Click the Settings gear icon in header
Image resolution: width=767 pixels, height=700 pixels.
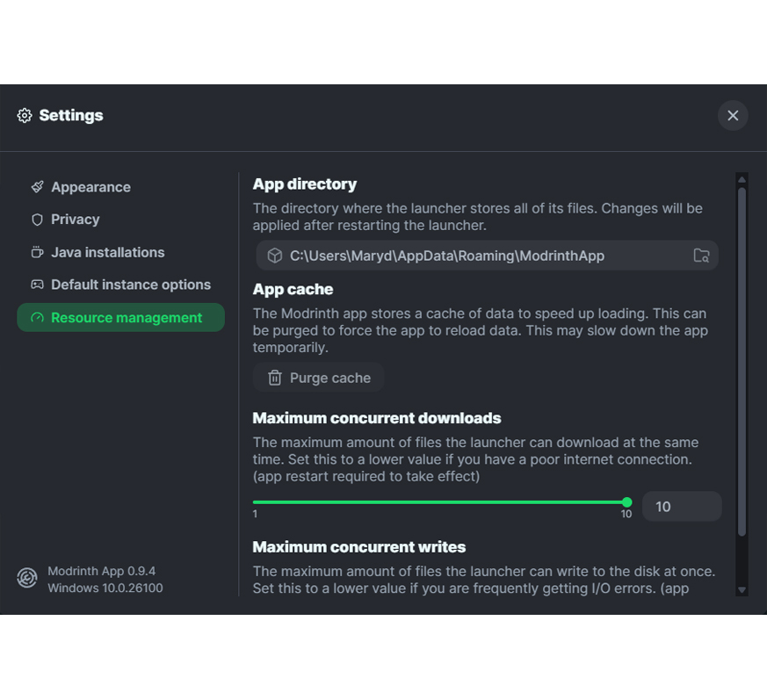[x=25, y=115]
